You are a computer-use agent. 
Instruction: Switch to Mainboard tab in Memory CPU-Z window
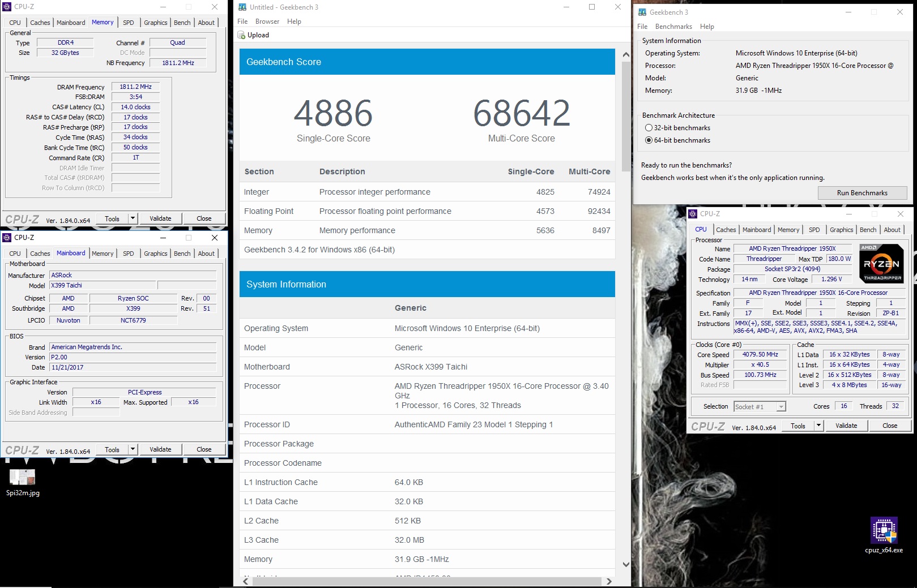point(71,23)
